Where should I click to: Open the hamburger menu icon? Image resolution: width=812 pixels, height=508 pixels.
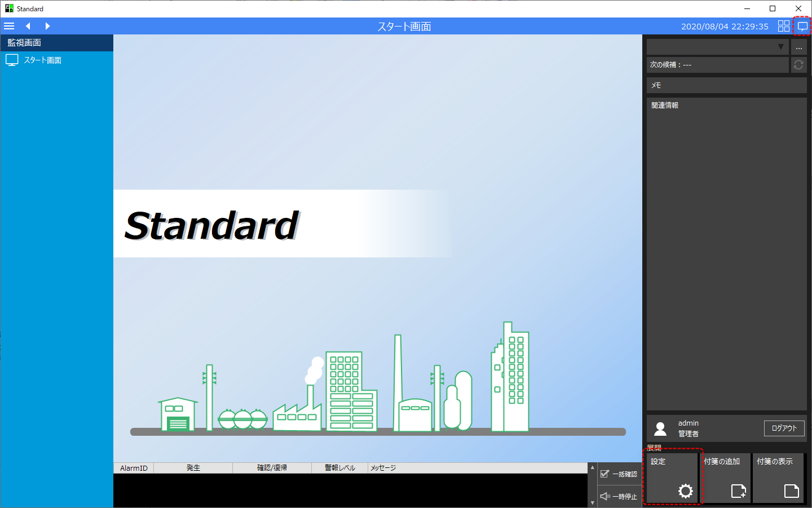point(9,25)
